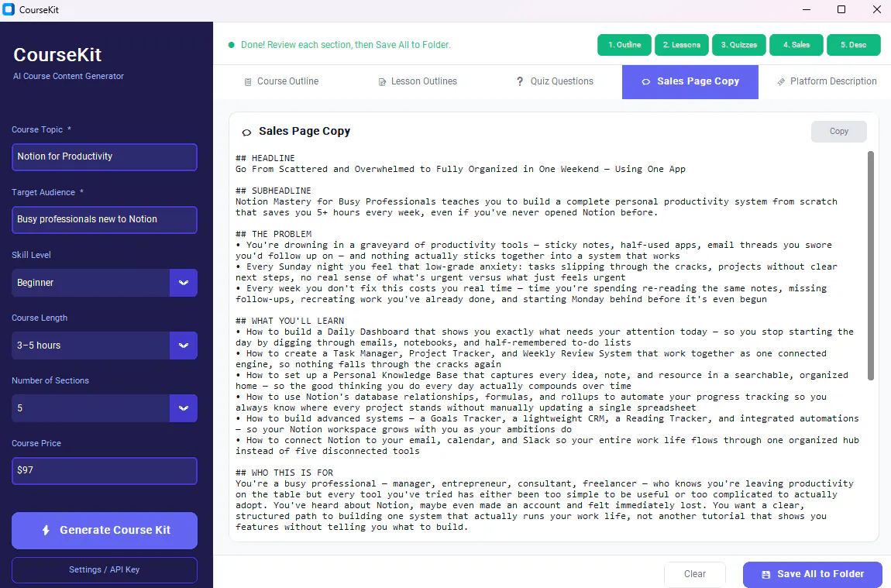
Task: Copy the sales page text with Copy button
Action: click(x=839, y=131)
